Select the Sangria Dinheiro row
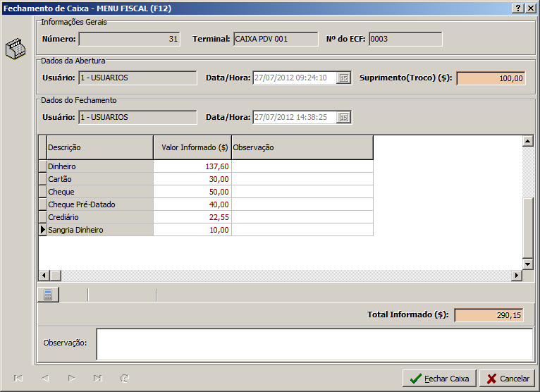 (x=99, y=230)
